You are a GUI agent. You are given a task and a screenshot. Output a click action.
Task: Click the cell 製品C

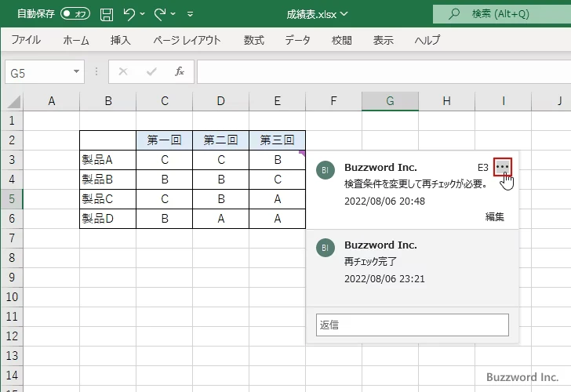click(x=107, y=199)
